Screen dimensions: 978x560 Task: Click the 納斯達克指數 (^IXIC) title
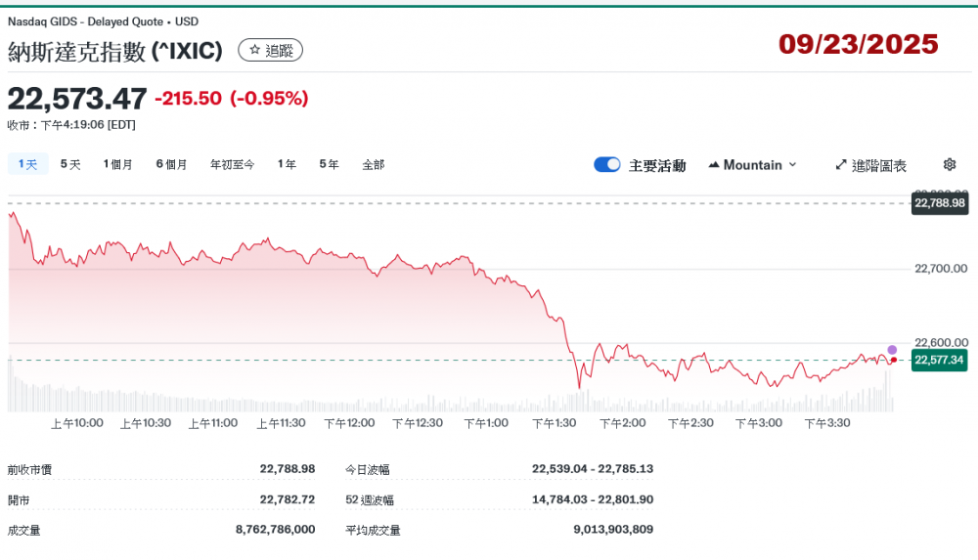[115, 51]
